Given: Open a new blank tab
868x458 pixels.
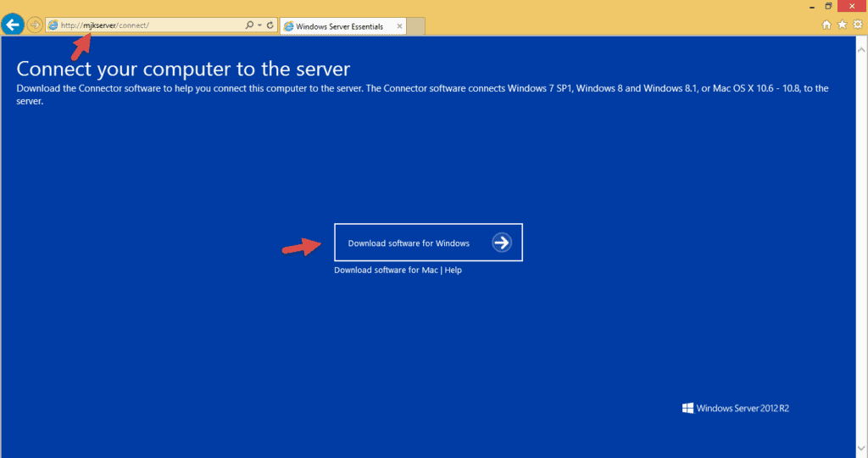Looking at the screenshot, I should (415, 26).
